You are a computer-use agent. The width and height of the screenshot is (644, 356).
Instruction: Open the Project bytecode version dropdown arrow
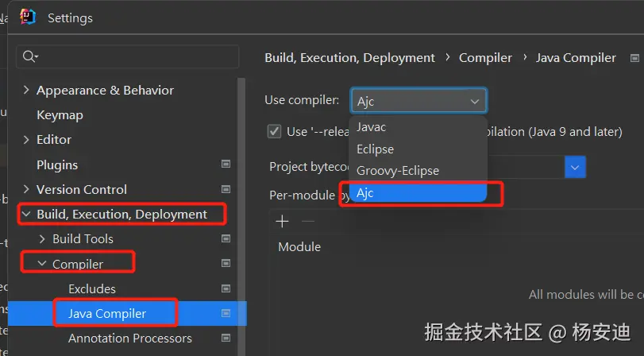tap(575, 167)
